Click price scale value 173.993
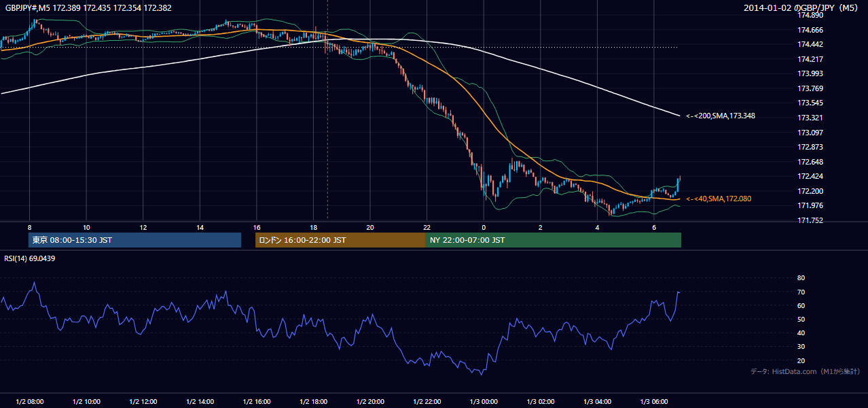The image size is (868, 408). click(x=810, y=73)
